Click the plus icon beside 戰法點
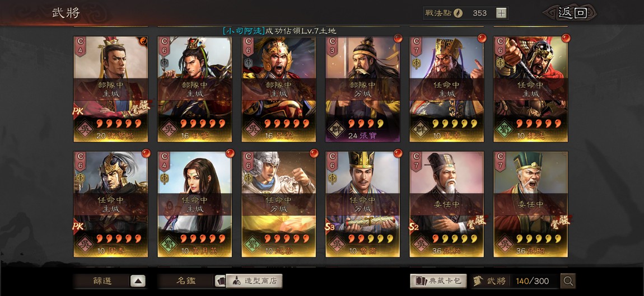The width and height of the screenshot is (644, 296). coord(501,13)
